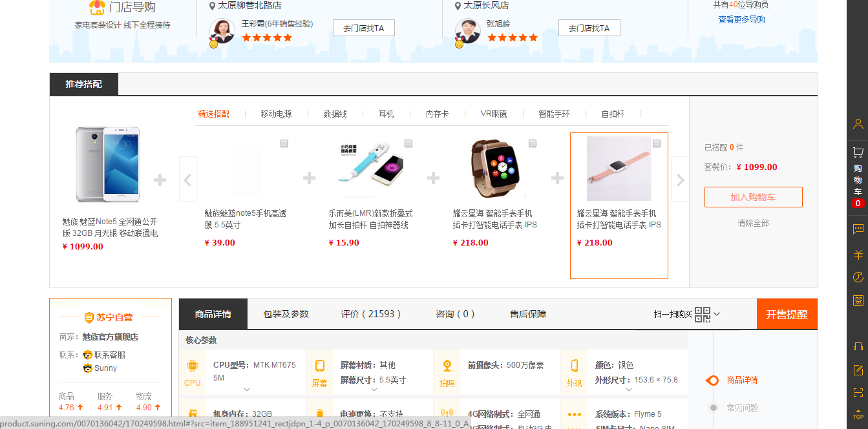Open customer service headset icon in sidebar
The height and width of the screenshot is (429, 868).
pyautogui.click(x=858, y=346)
